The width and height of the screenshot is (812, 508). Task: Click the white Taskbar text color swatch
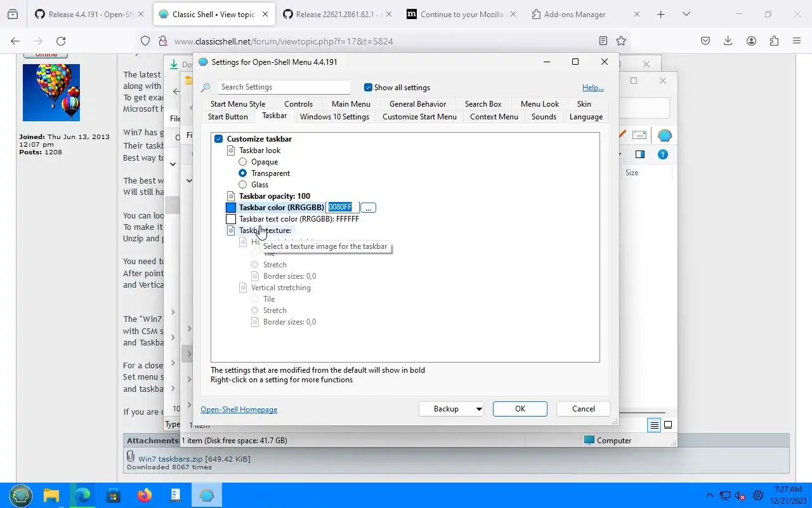point(231,219)
